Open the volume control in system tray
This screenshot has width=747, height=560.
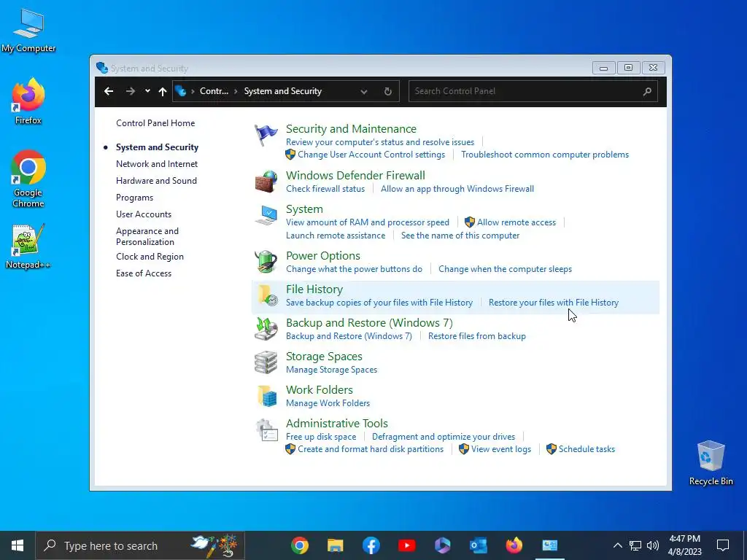653,545
